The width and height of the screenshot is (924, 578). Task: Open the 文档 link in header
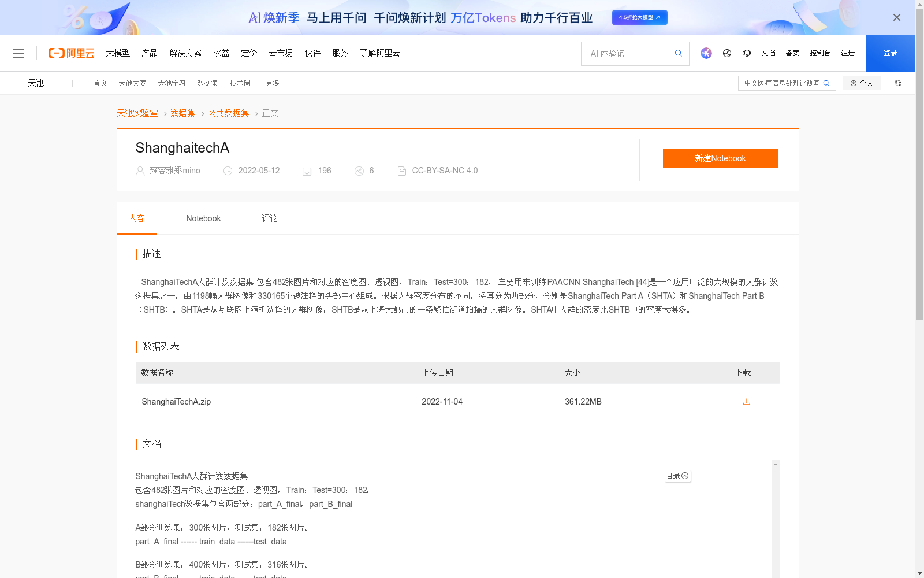[768, 53]
